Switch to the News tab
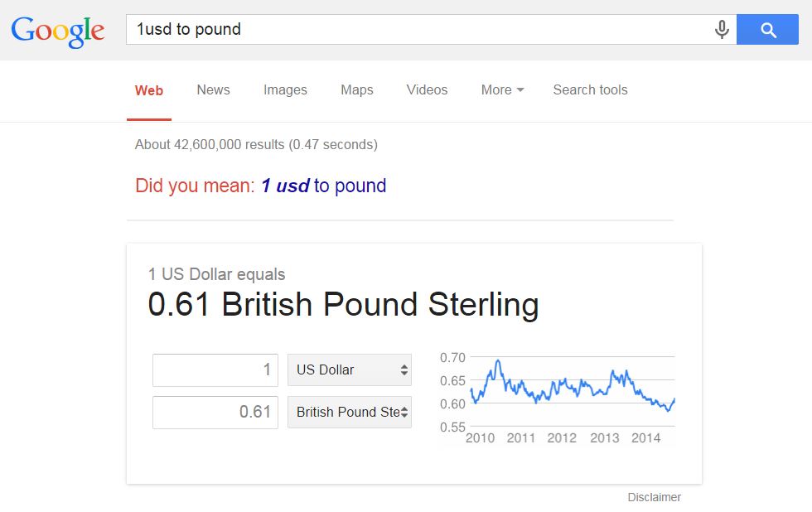This screenshot has width=812, height=512. (213, 90)
